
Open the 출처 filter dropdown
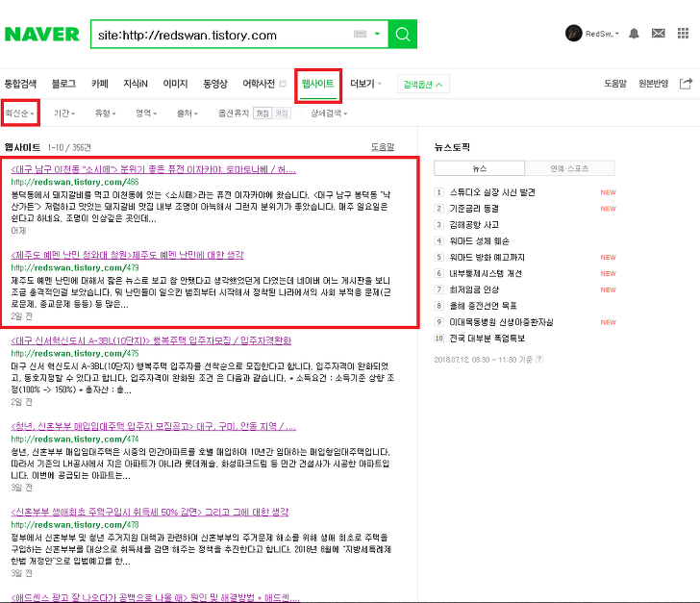[x=187, y=113]
